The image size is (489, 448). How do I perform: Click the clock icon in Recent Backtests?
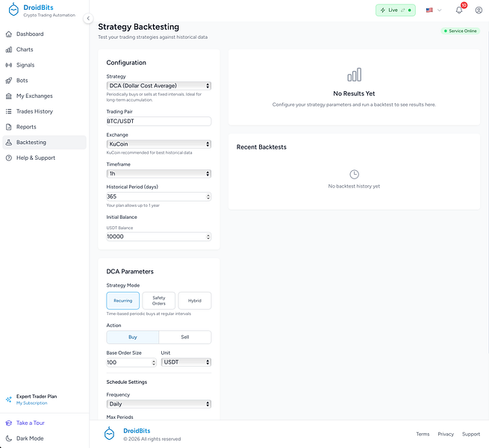(355, 174)
